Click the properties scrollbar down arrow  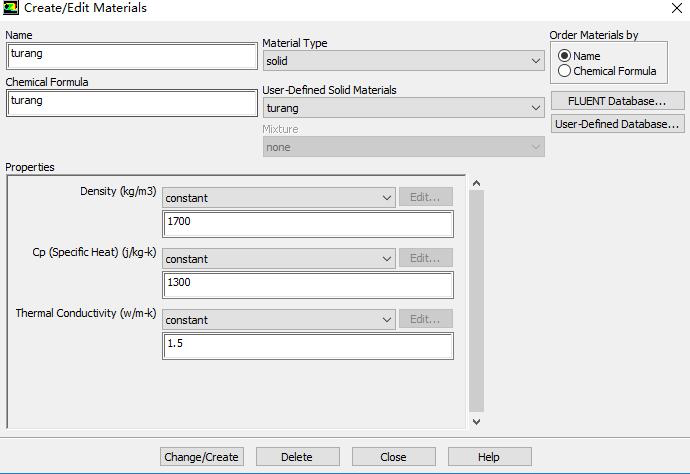point(476,421)
